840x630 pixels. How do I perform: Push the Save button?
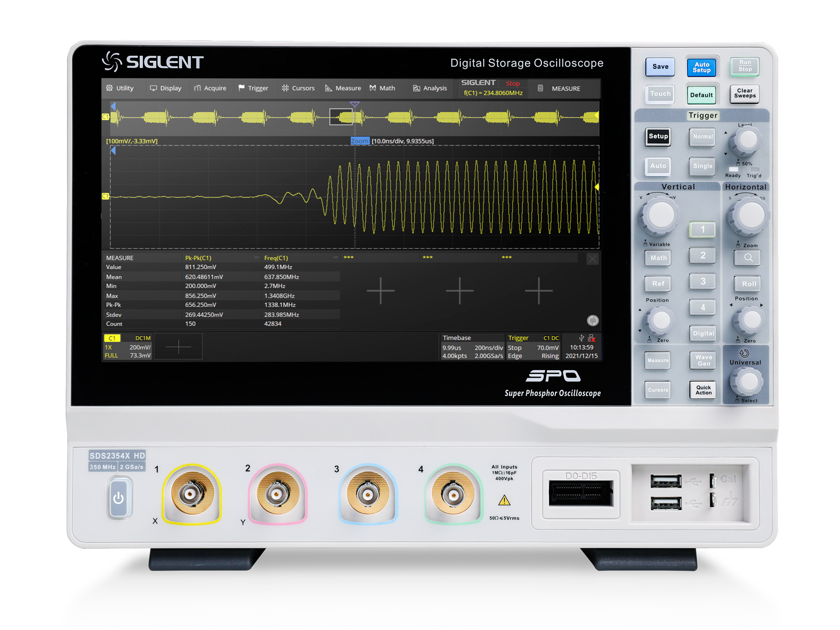point(660,67)
